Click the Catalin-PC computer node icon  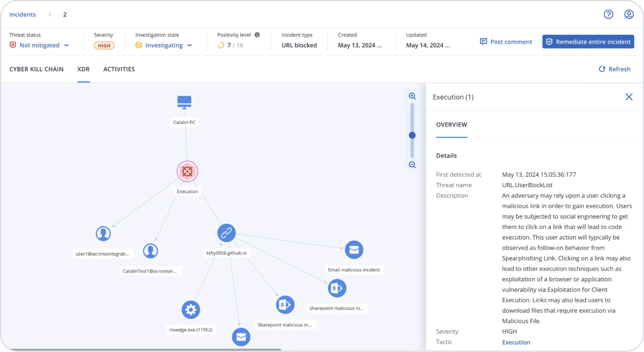[x=184, y=102]
